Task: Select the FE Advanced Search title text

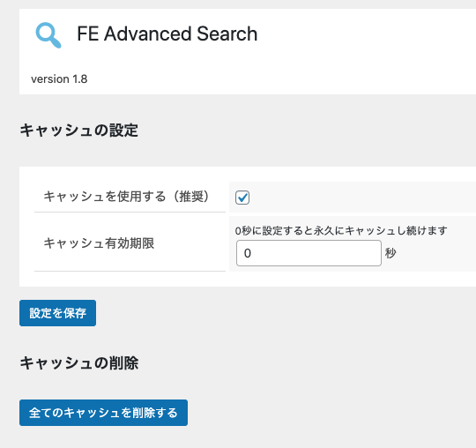Action: (x=167, y=34)
